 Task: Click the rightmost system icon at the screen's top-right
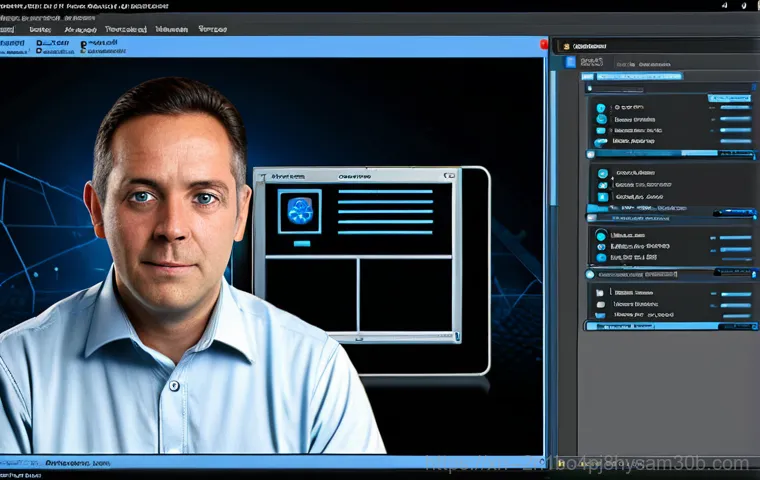pyautogui.click(x=744, y=6)
